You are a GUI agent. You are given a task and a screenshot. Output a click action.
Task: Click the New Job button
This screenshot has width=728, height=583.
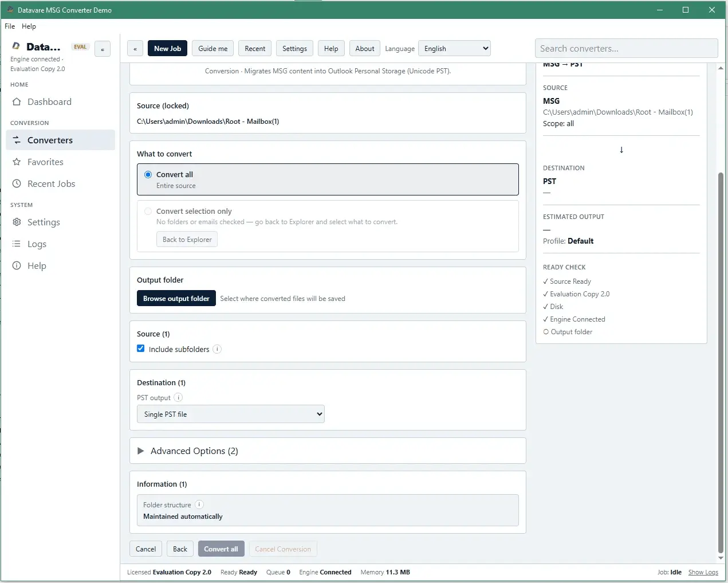point(167,49)
